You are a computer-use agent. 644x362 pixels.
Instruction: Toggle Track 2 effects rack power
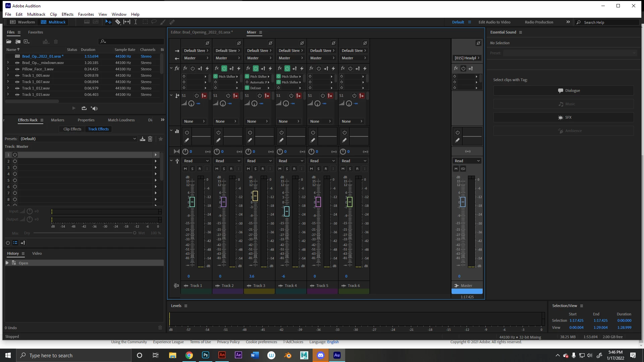coord(224,68)
